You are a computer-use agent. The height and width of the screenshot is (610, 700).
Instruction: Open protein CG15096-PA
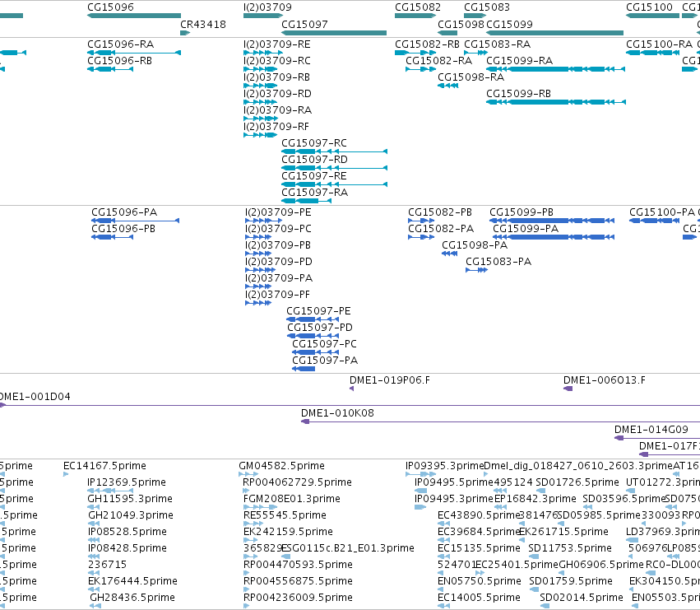click(x=124, y=212)
